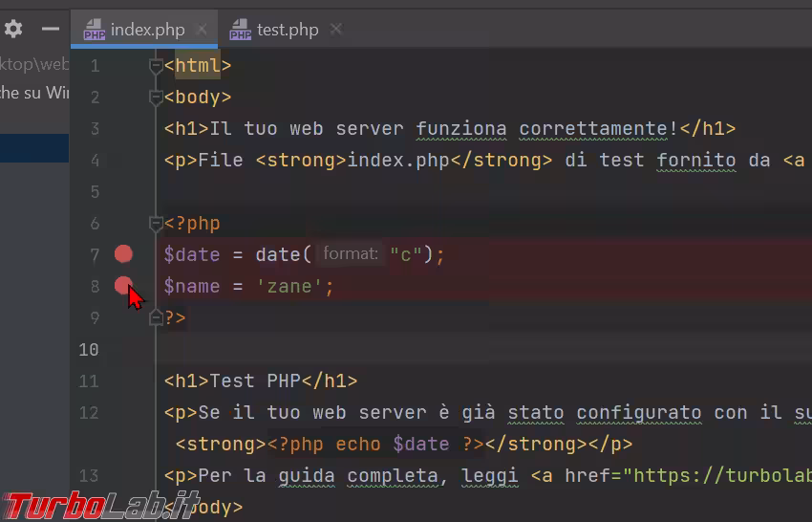Screen dimensions: 812x522
Task: Switch to the test.php tab
Action: [287, 30]
